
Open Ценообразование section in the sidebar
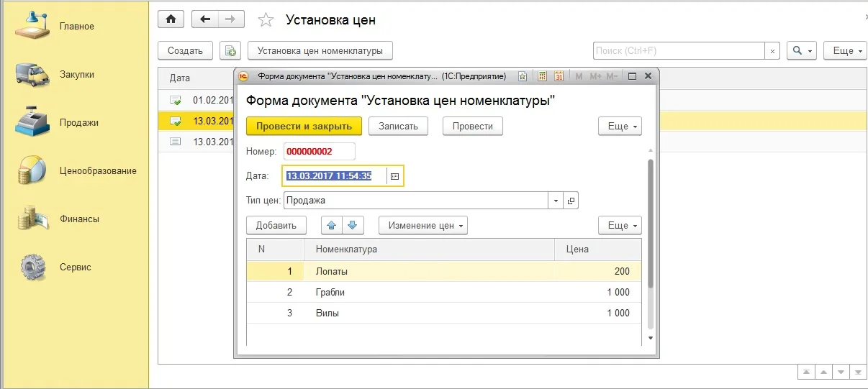click(98, 171)
